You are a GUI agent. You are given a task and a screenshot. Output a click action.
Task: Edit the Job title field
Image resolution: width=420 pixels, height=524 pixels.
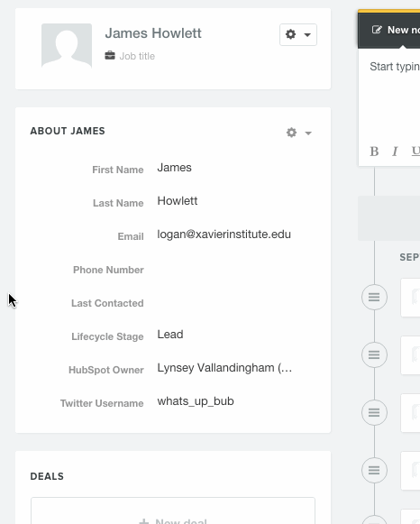tap(137, 56)
